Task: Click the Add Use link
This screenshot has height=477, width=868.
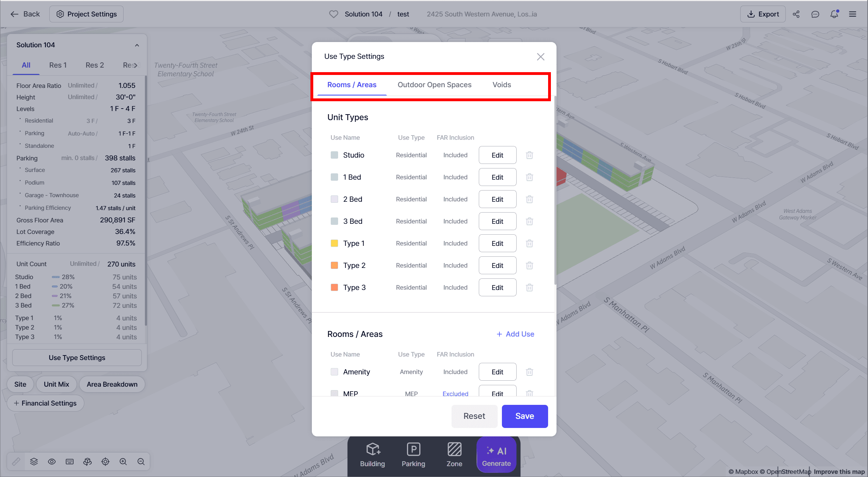Action: click(x=515, y=334)
